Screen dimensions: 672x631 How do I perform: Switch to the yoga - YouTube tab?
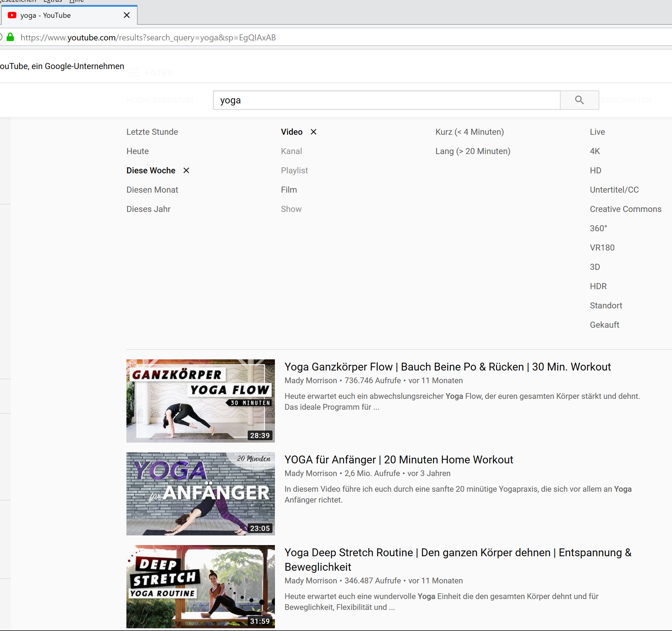tap(46, 15)
